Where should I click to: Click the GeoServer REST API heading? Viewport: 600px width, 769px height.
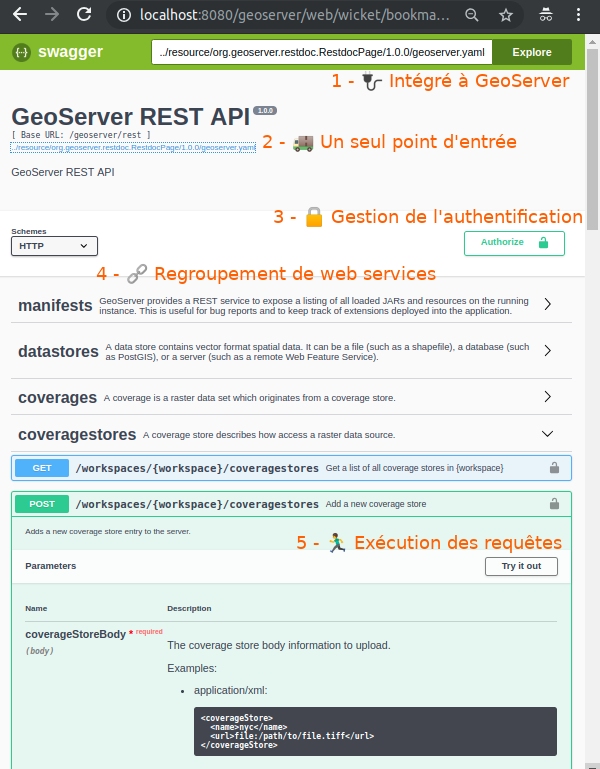[x=130, y=117]
